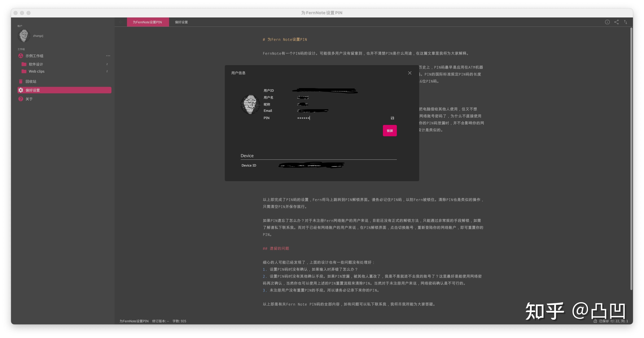Click the share icon in the top toolbar
Screen dimensions: 644x338
point(616,22)
